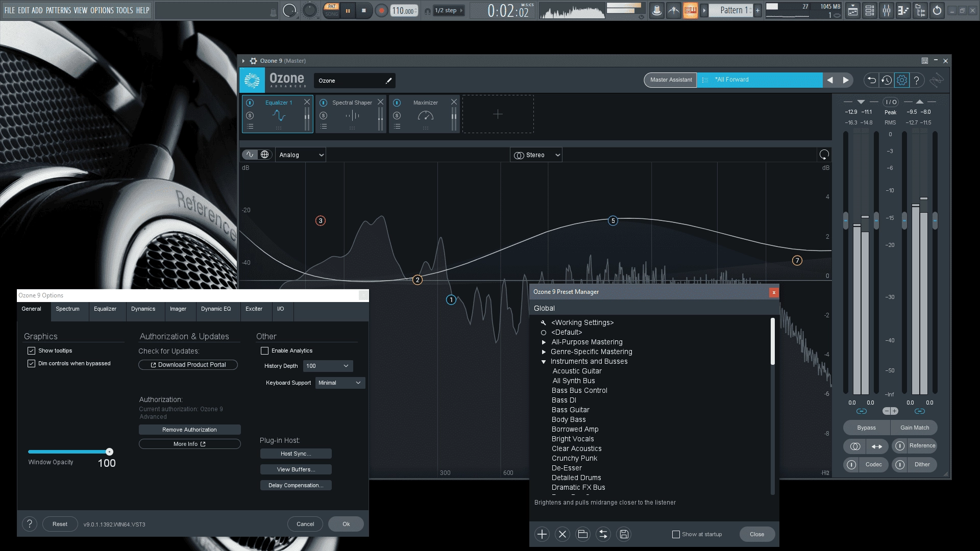Delete preset with X icon in Preset Manager
Viewport: 980px width, 551px height.
(562, 534)
